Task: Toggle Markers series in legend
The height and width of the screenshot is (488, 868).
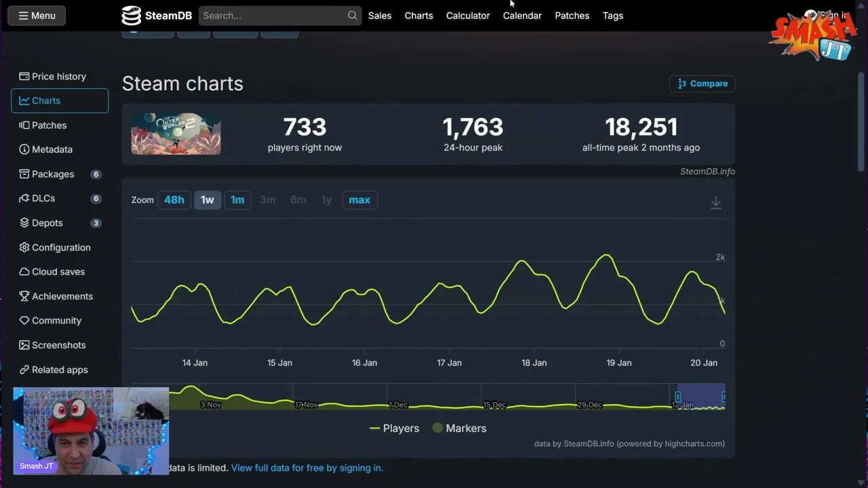Action: click(459, 428)
